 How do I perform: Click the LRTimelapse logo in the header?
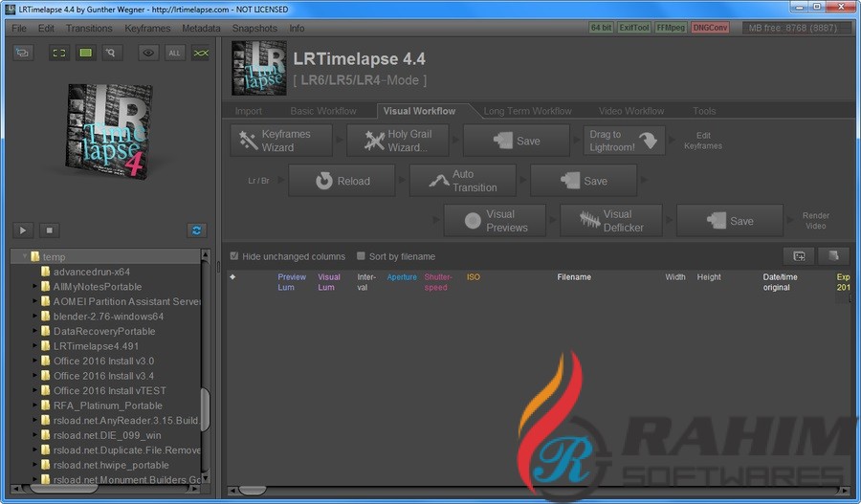[x=259, y=68]
